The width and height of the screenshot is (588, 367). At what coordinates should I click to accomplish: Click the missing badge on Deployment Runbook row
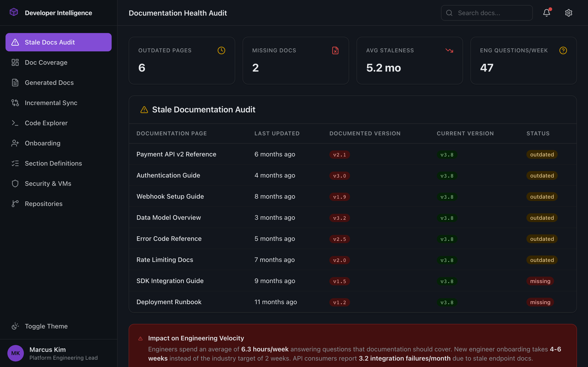point(540,302)
